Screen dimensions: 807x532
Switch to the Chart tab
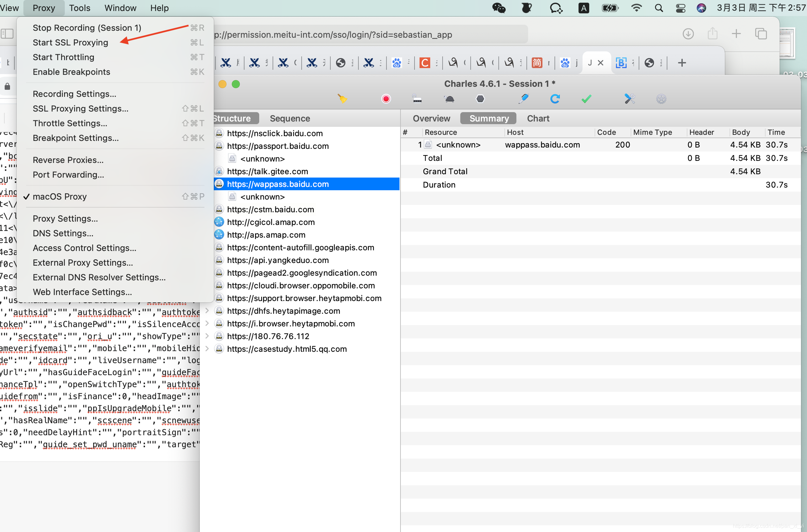[538, 118]
